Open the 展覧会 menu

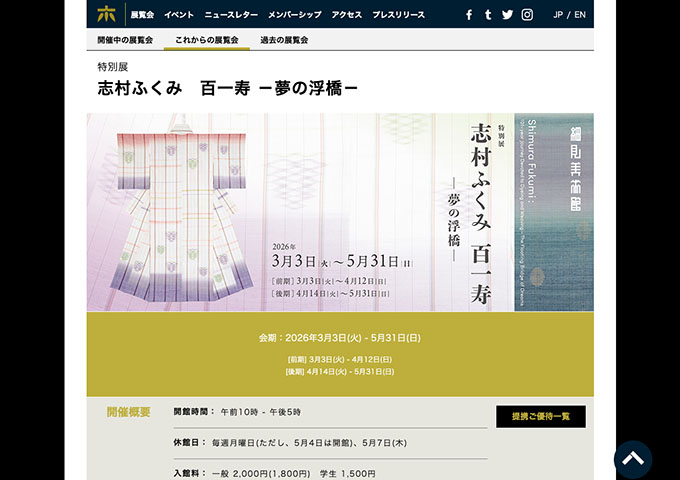pos(142,15)
